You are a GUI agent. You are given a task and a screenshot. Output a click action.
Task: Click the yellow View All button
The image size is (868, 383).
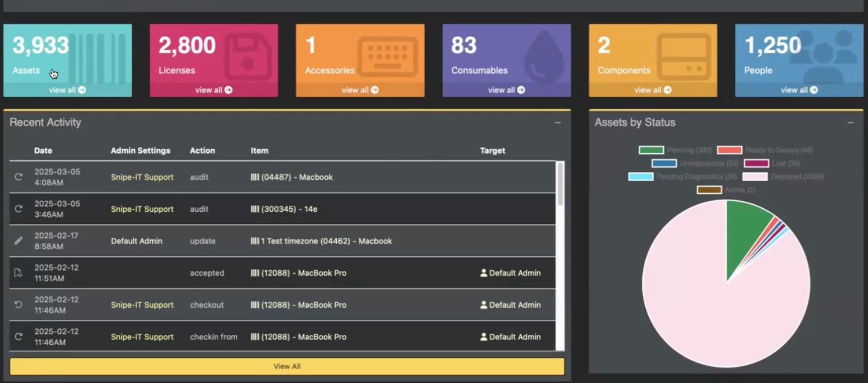click(287, 366)
